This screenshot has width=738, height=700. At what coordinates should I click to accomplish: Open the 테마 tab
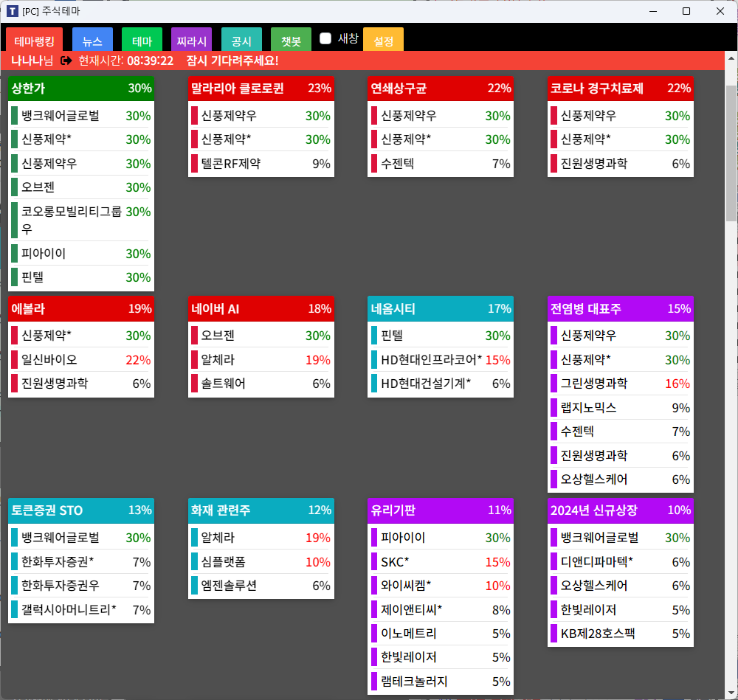click(142, 40)
